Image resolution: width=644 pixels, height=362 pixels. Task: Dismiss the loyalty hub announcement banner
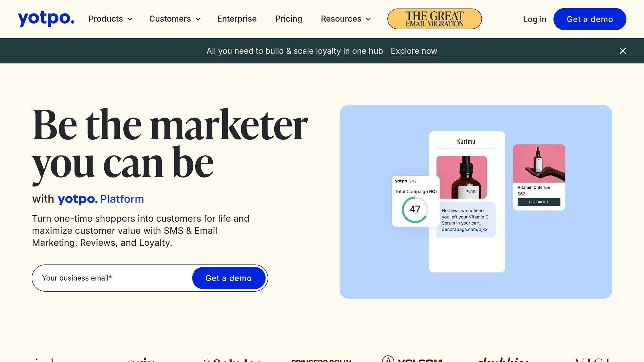coord(623,51)
